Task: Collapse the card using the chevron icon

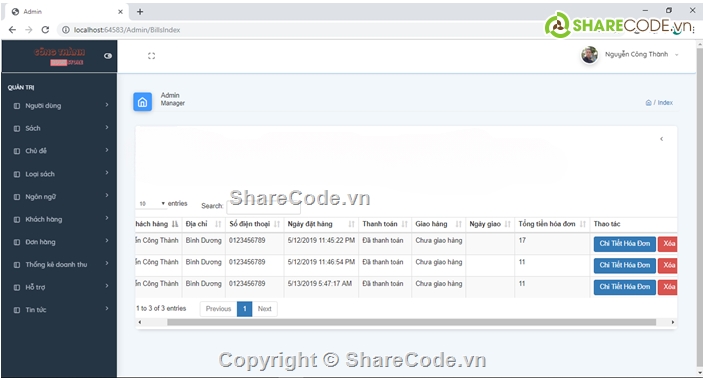Action: point(661,139)
